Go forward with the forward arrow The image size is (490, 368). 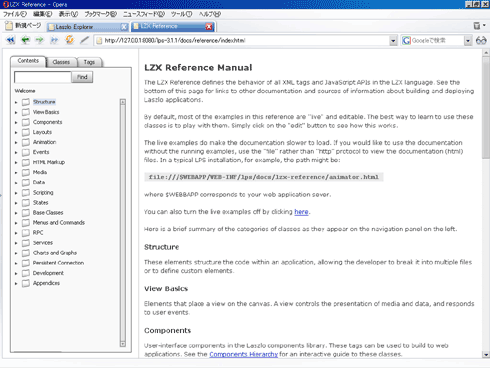(40, 40)
